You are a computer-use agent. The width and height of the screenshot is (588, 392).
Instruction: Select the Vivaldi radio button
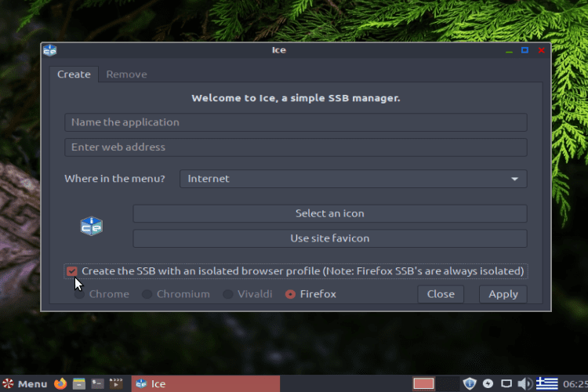click(227, 294)
